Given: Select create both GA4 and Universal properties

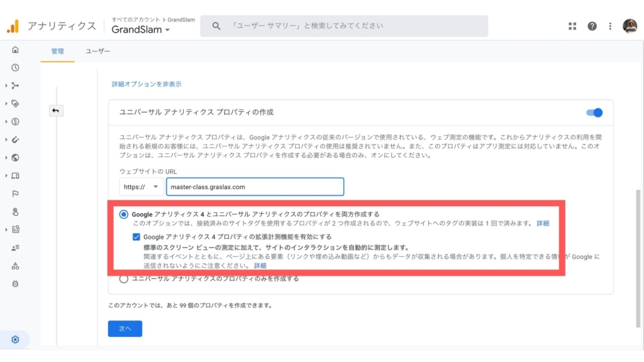Looking at the screenshot, I should coord(124,214).
